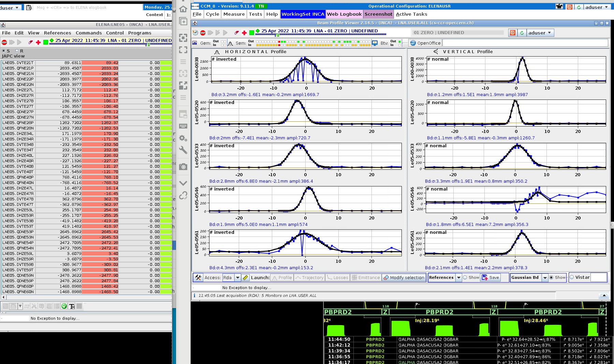The width and height of the screenshot is (614, 364).
Task: Click the camera icon in the sidebar
Action: [x=183, y=167]
